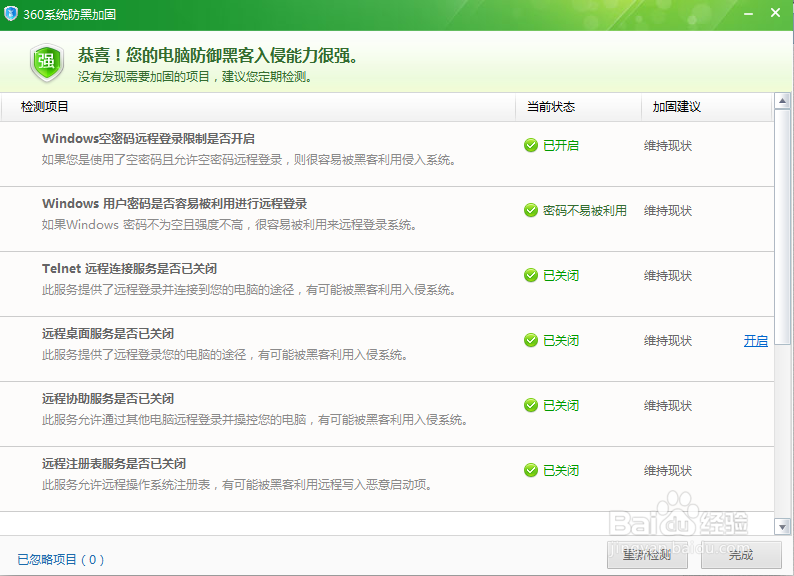The image size is (794, 576).
Task: Click 已关闭 status in 远程协助服务 row
Action: coord(561,405)
